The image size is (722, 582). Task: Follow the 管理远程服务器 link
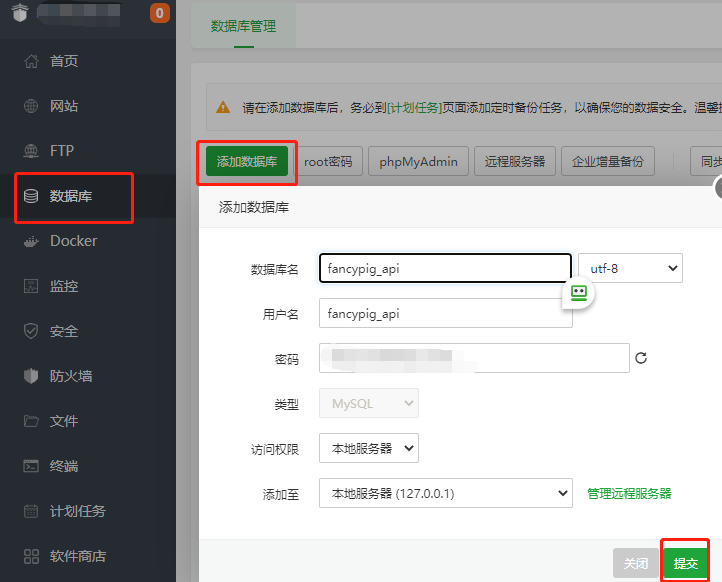click(x=629, y=494)
